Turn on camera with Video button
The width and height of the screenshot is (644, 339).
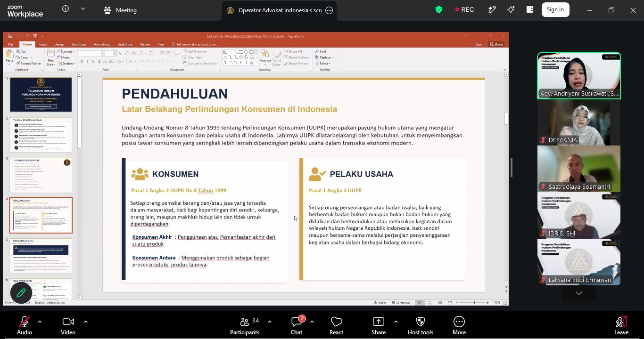[68, 322]
